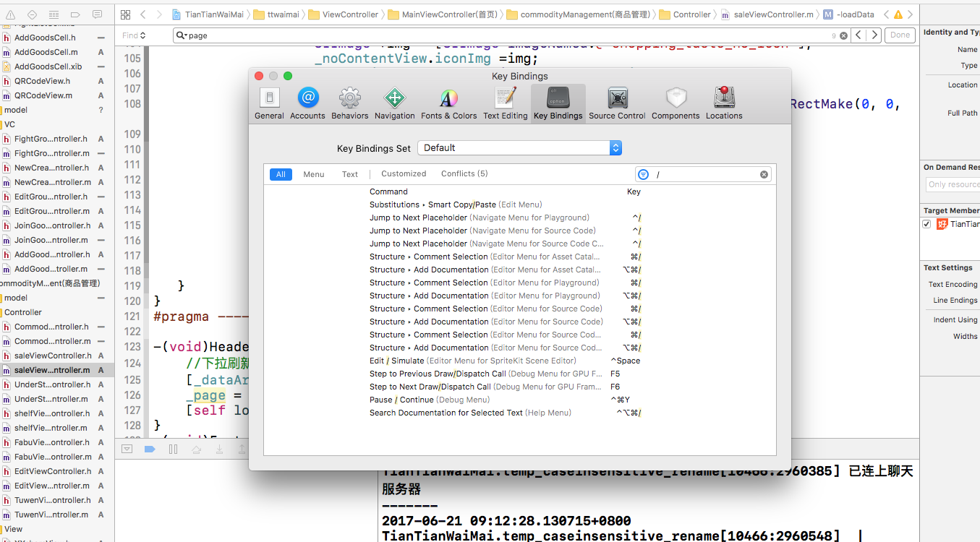Open the Behaviors preferences pane
This screenshot has height=542, width=980.
(350, 103)
